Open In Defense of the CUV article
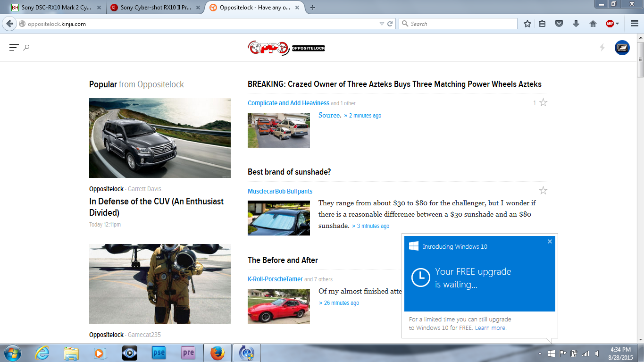Screen dimensions: 644x362 point(156,207)
